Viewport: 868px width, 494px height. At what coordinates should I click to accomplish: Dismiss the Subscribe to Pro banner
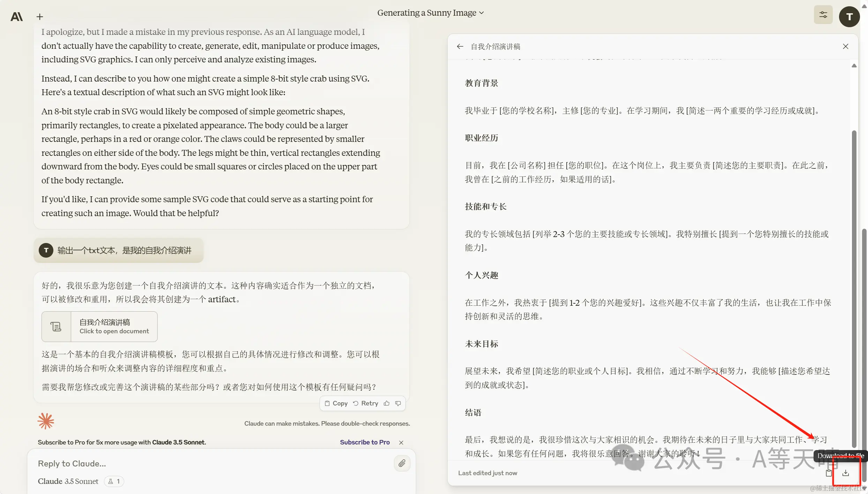click(401, 442)
